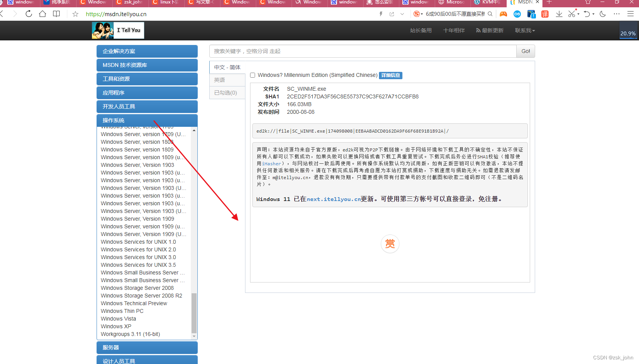639x364 pixels.
Task: Click the undo closed tab icon
Action: 587,14
